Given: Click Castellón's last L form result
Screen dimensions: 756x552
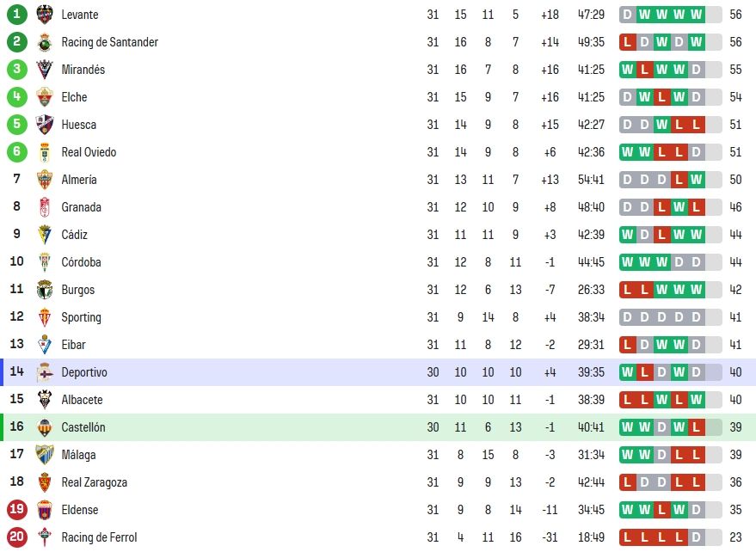Looking at the screenshot, I should [696, 427].
